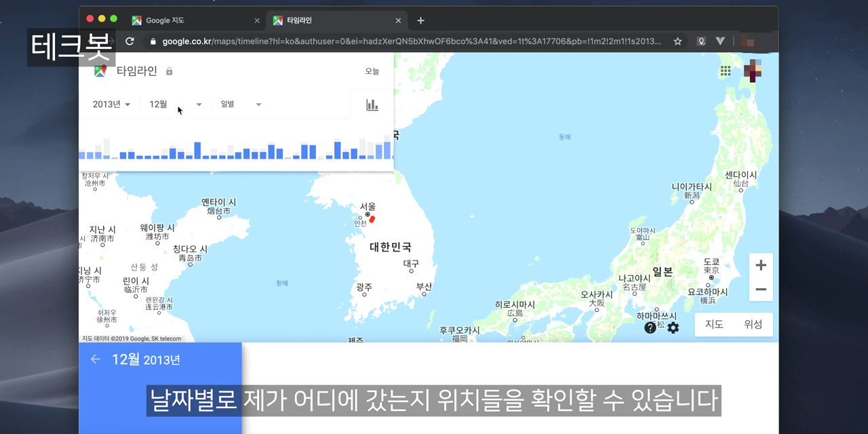The width and height of the screenshot is (868, 434).
Task: Click the 부산 city label
Action: pos(424,287)
